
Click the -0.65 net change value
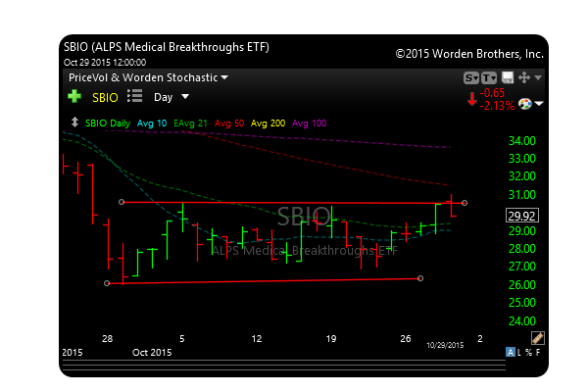pyautogui.click(x=492, y=93)
